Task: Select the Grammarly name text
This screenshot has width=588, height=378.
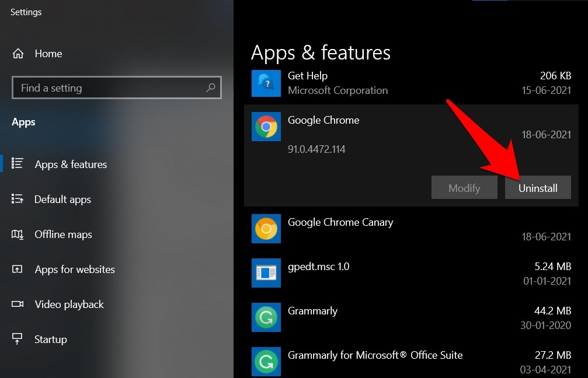Action: tap(312, 311)
